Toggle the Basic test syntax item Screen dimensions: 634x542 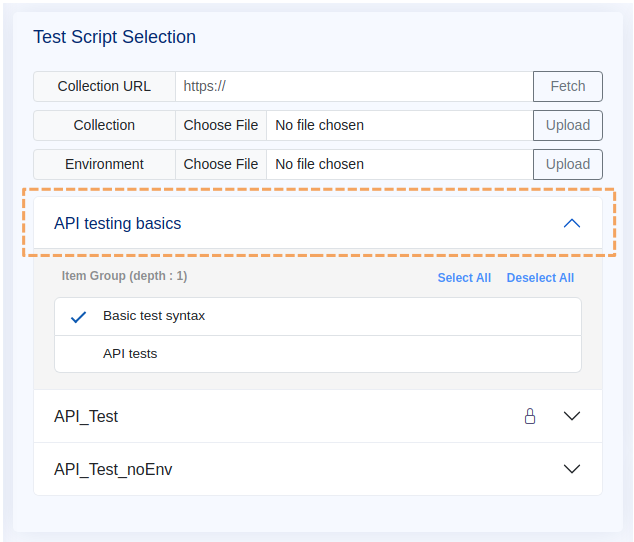click(318, 316)
